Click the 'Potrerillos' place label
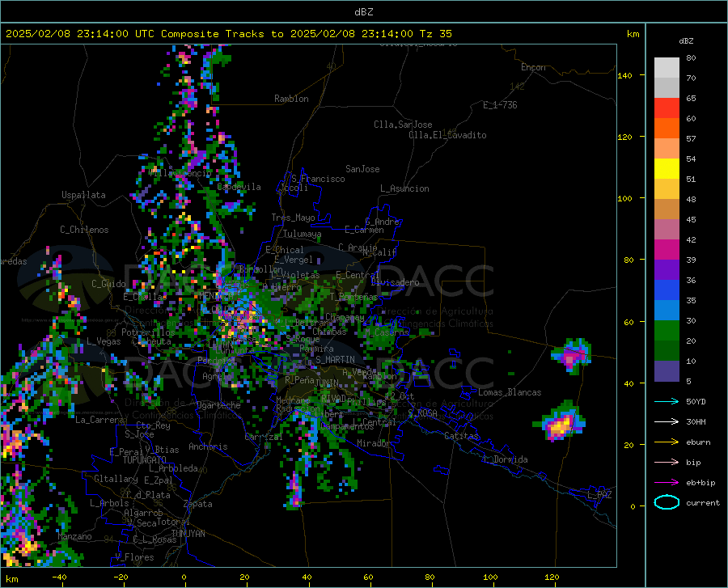728x588 pixels. point(148,332)
